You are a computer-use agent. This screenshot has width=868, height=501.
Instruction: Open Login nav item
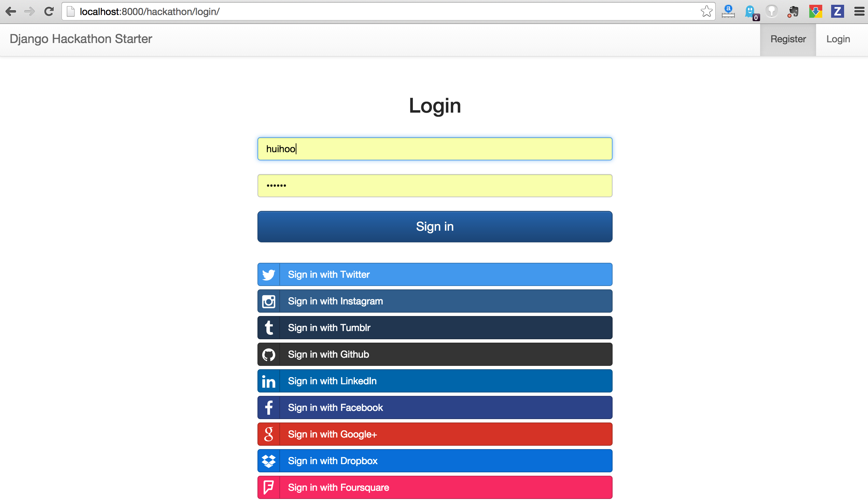[x=838, y=39]
